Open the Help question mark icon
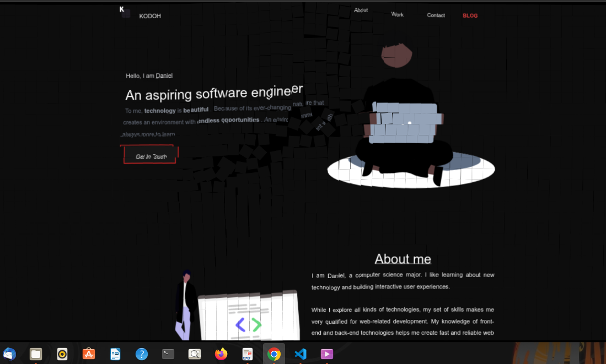This screenshot has width=606, height=364. (142, 354)
